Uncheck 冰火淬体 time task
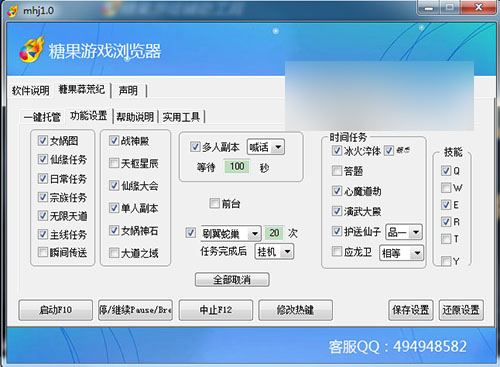Viewport: 500px width, 367px height. [x=337, y=151]
